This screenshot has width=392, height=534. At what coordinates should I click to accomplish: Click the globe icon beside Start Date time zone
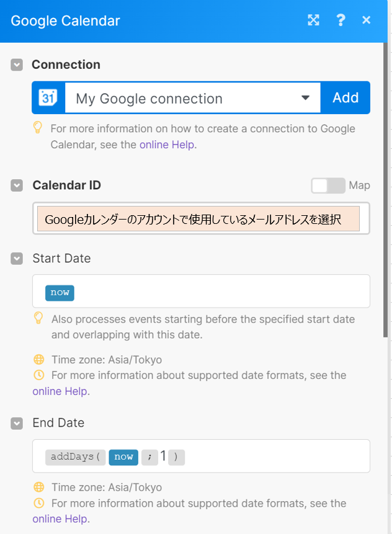39,359
